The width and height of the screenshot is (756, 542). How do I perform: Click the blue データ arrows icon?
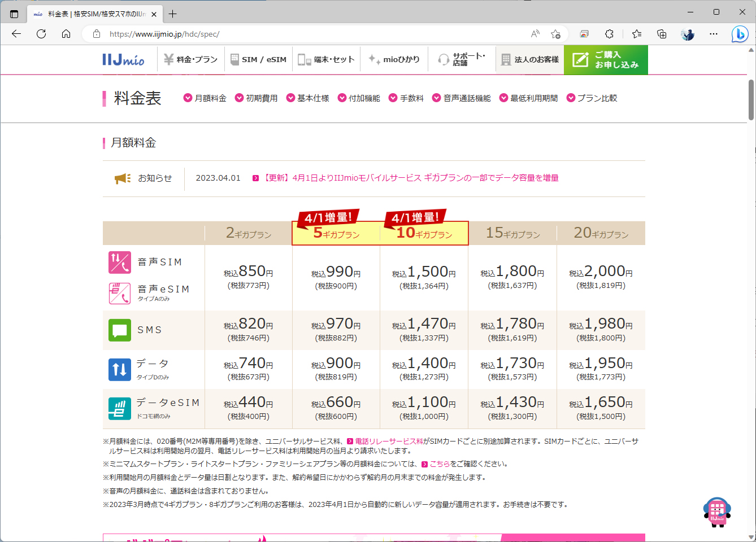[120, 369]
